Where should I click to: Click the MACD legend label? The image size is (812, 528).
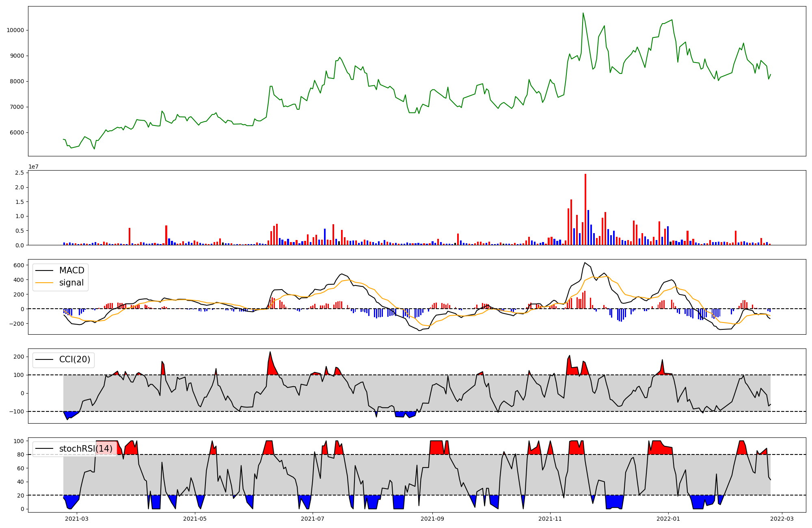tap(71, 270)
